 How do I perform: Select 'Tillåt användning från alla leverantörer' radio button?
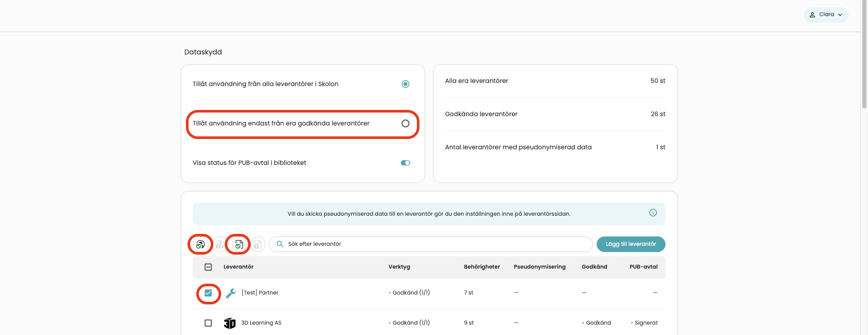click(x=406, y=84)
